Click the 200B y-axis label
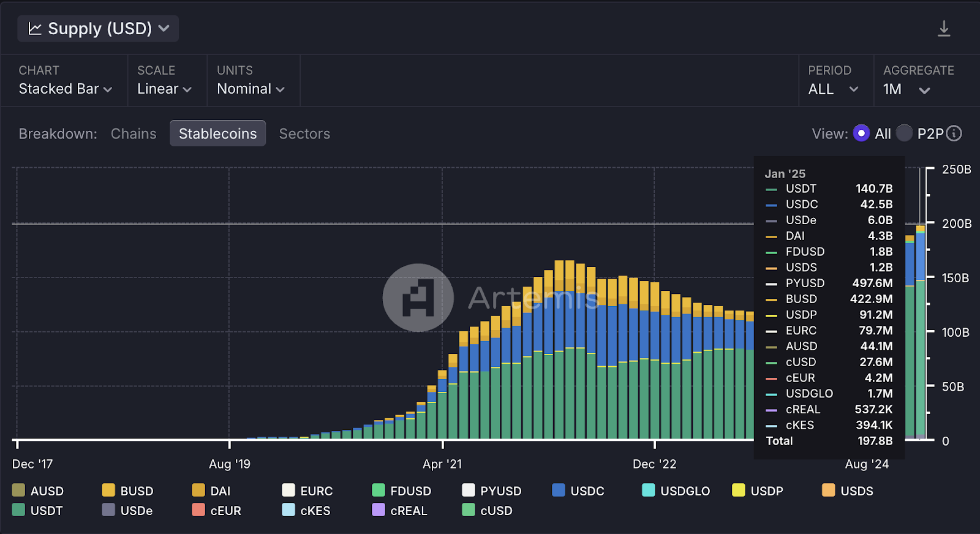 (x=957, y=224)
